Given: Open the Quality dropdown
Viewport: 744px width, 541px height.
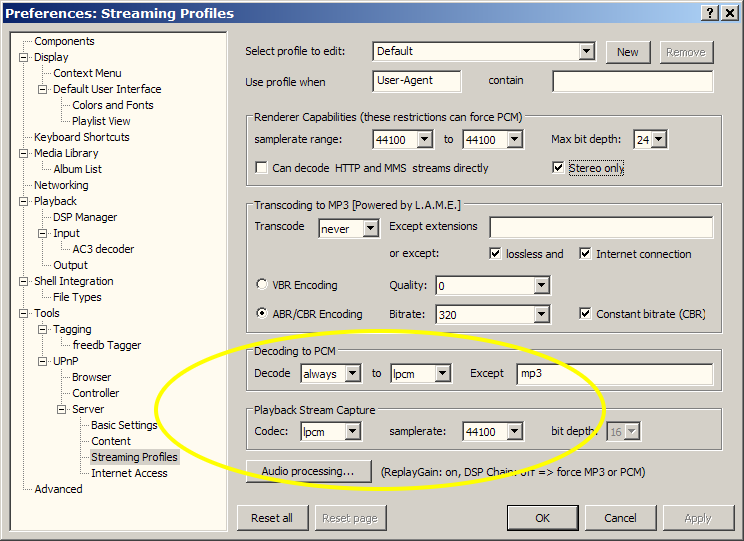Looking at the screenshot, I should [x=541, y=285].
